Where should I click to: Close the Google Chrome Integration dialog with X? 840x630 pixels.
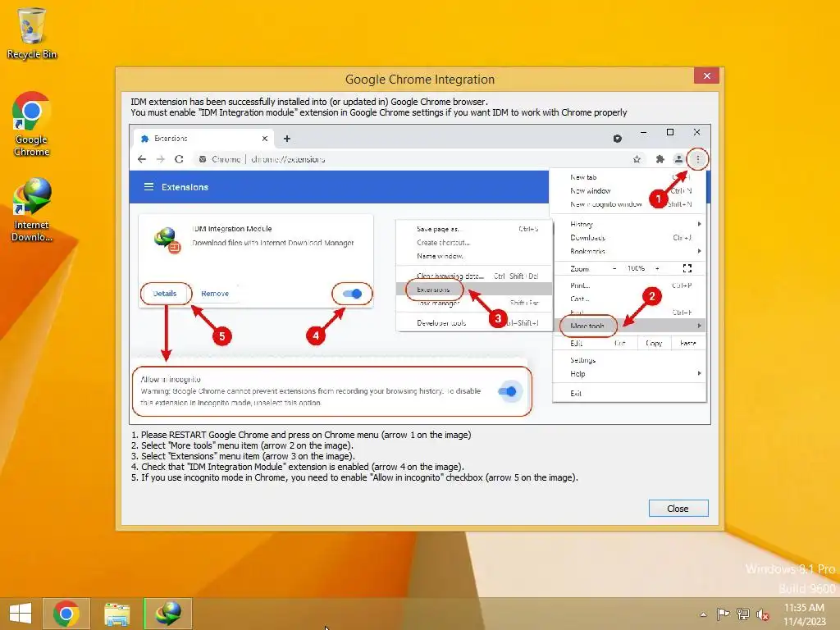point(706,75)
